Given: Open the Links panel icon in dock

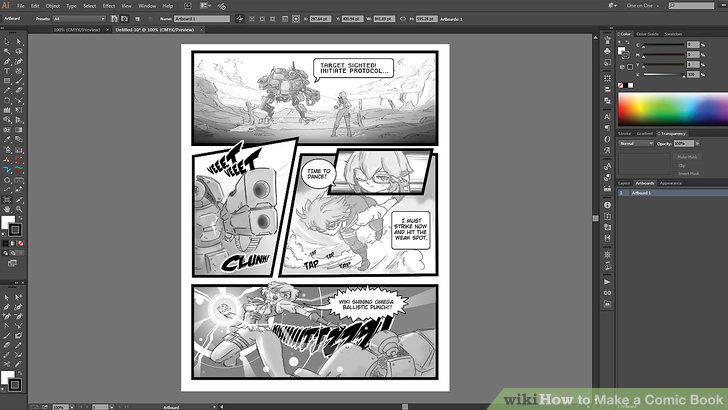Looking at the screenshot, I should point(607,293).
